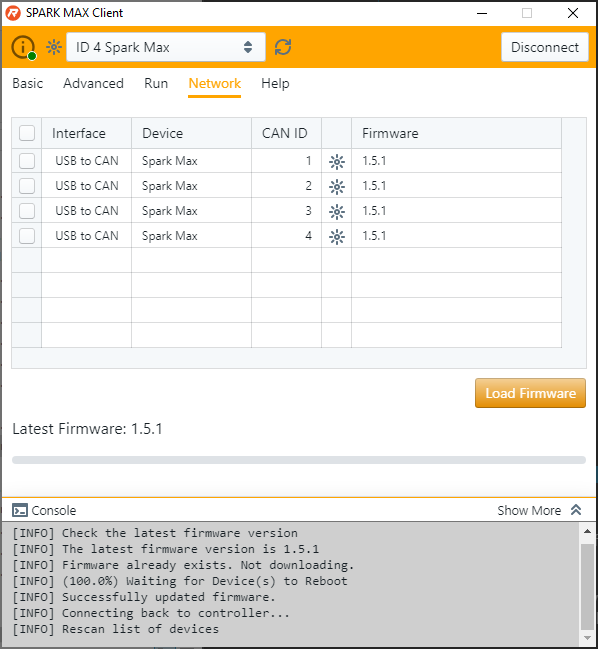The image size is (598, 649).
Task: Check the box for CAN ID 1 device
Action: [27, 161]
